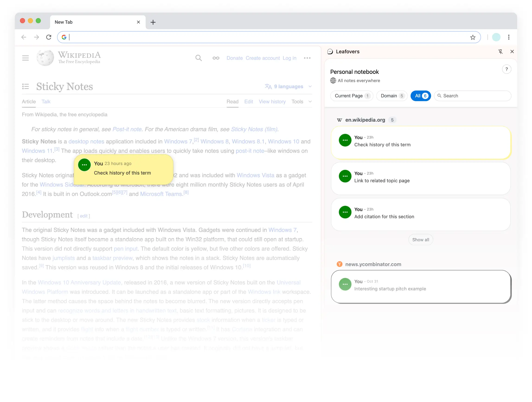
Task: Click the Show all button
Action: (420, 240)
